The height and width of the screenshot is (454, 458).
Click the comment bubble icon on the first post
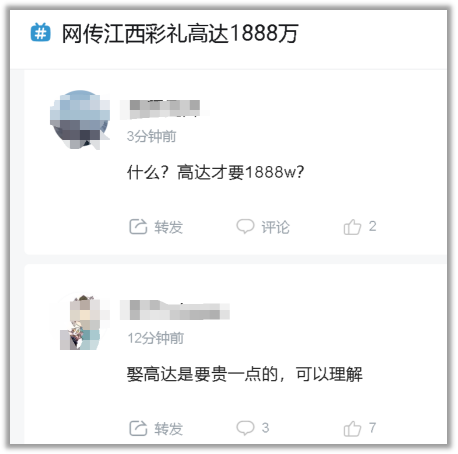point(245,226)
